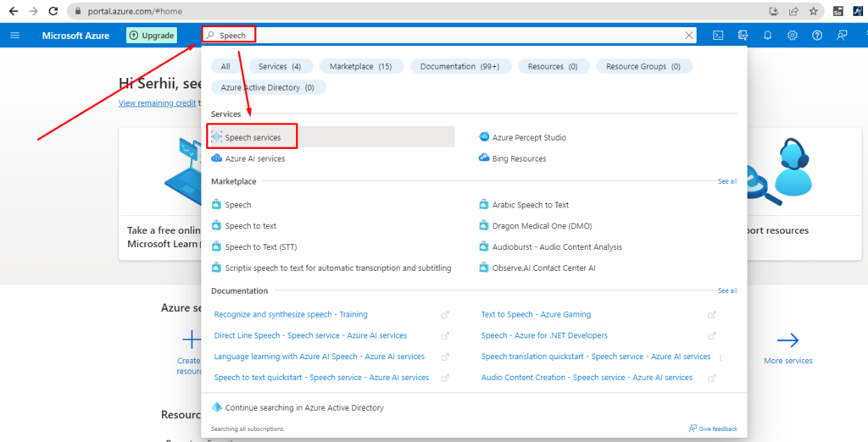Image resolution: width=868 pixels, height=442 pixels.
Task: Click Continue searching in Azure Active Directory
Action: (x=304, y=407)
